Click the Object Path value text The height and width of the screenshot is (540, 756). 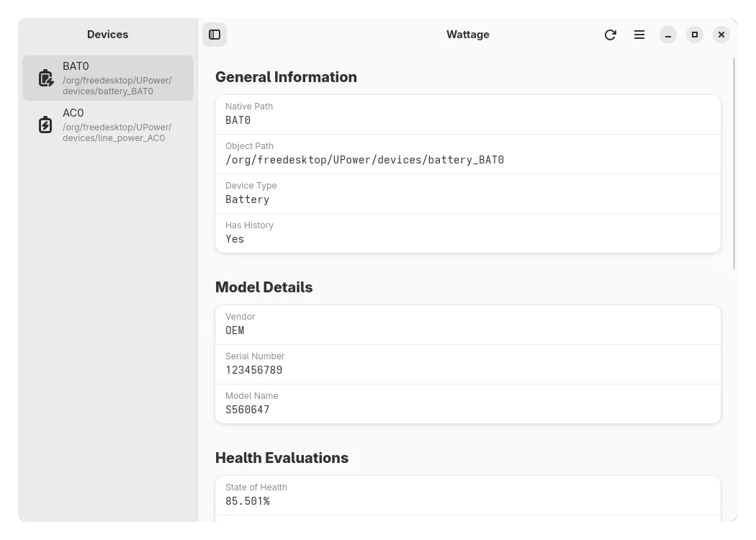365,160
